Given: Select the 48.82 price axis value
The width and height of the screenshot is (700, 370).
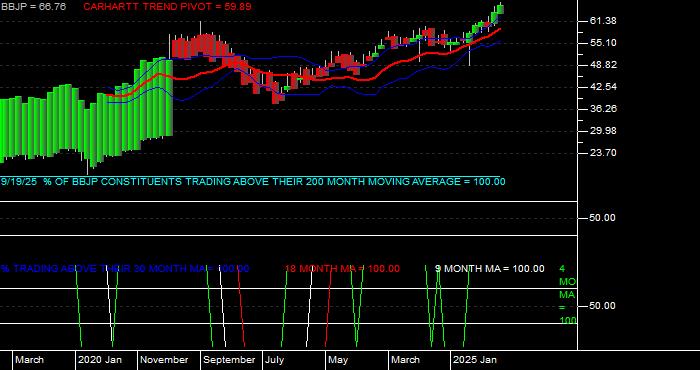Looking at the screenshot, I should (x=603, y=65).
